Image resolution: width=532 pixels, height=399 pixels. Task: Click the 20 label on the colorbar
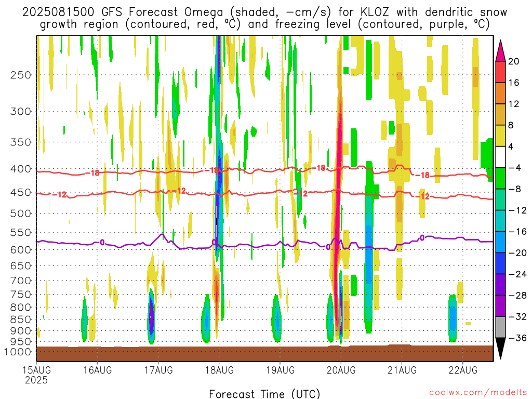click(x=514, y=61)
